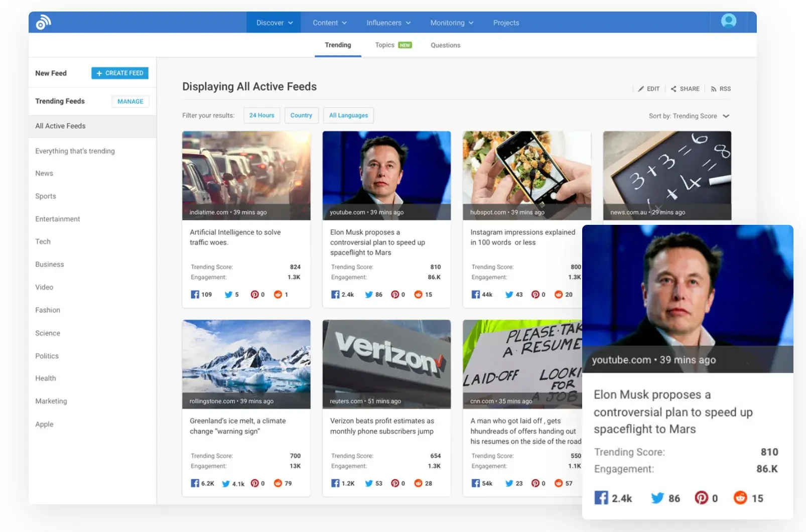Click the Manage trending feeds button
The image size is (806, 532).
(130, 101)
